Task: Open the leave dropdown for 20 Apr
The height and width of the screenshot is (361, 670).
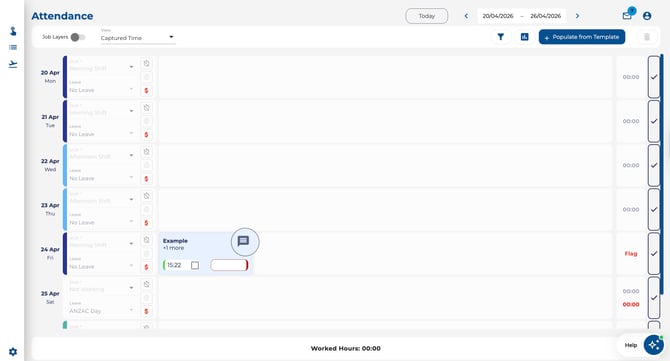Action: 102,88
